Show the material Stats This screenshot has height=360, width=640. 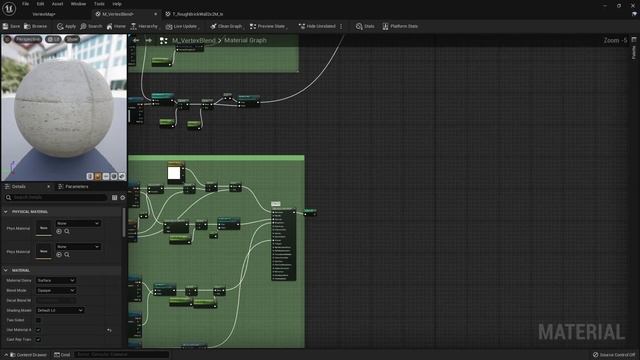tap(365, 26)
